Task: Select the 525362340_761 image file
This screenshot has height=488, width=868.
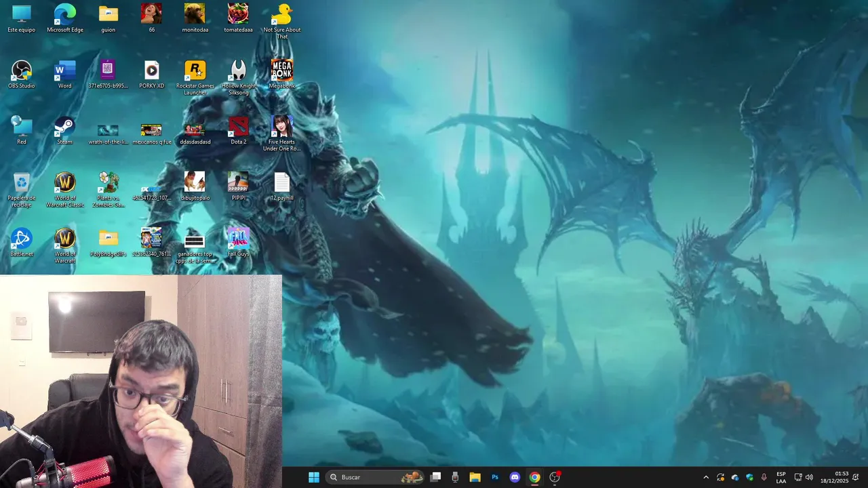Action: (151, 243)
